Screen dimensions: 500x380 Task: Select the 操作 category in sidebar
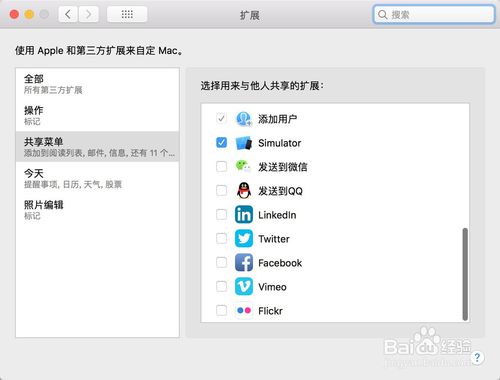click(x=97, y=115)
